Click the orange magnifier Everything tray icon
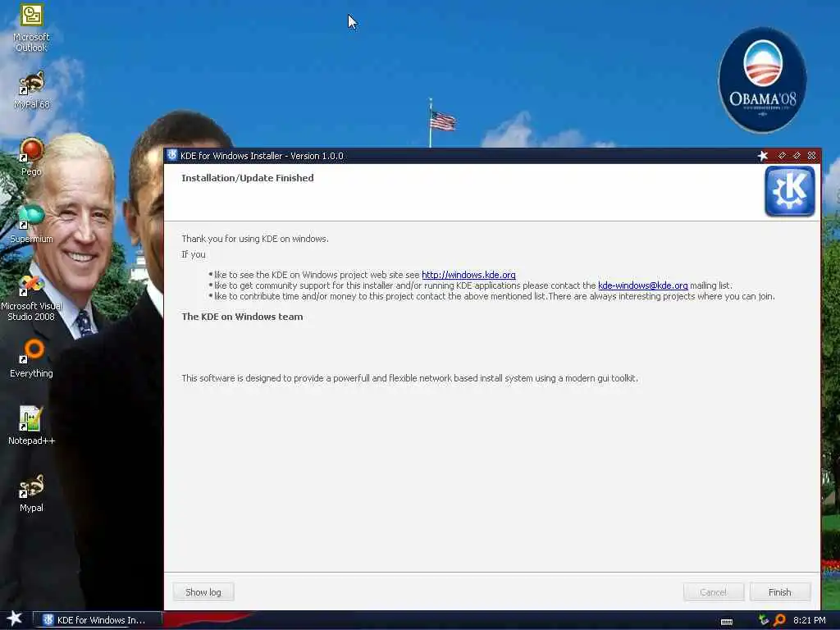 click(x=779, y=620)
